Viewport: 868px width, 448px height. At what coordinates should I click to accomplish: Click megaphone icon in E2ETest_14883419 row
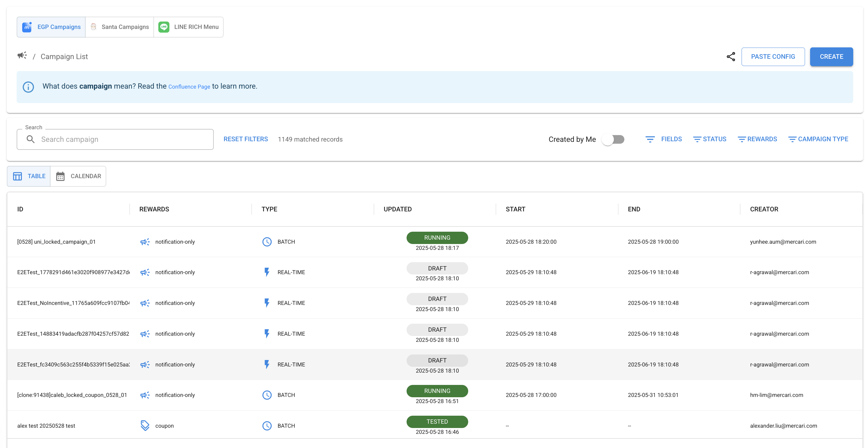click(145, 334)
